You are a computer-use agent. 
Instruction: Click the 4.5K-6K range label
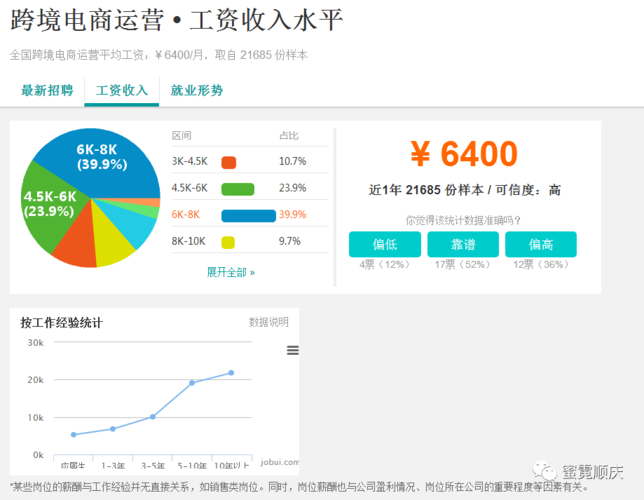coord(190,188)
